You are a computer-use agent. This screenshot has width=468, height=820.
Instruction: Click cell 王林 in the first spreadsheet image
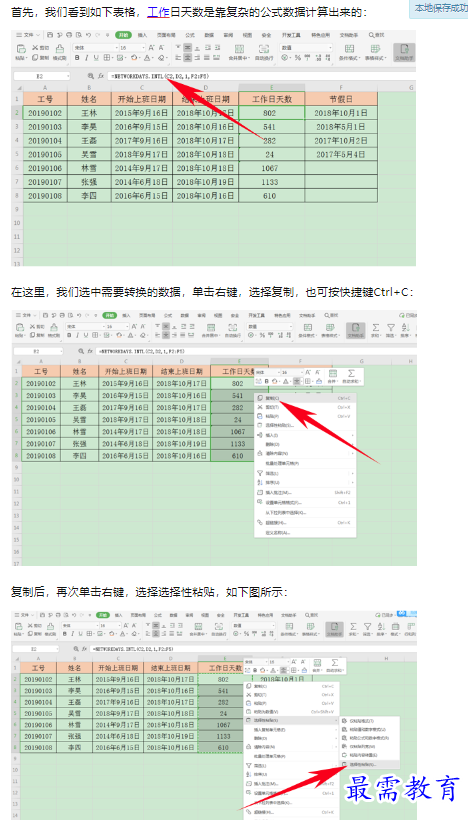(x=89, y=112)
